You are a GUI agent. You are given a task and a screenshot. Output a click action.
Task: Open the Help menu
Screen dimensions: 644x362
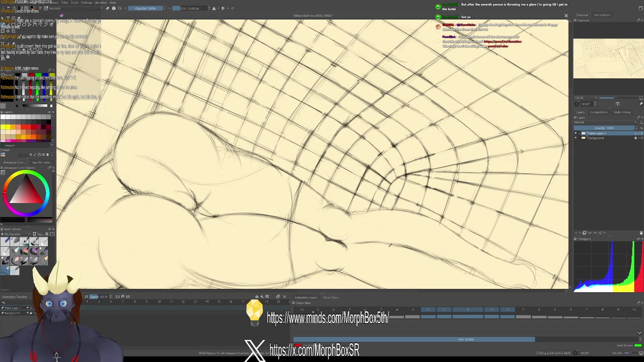click(x=113, y=3)
